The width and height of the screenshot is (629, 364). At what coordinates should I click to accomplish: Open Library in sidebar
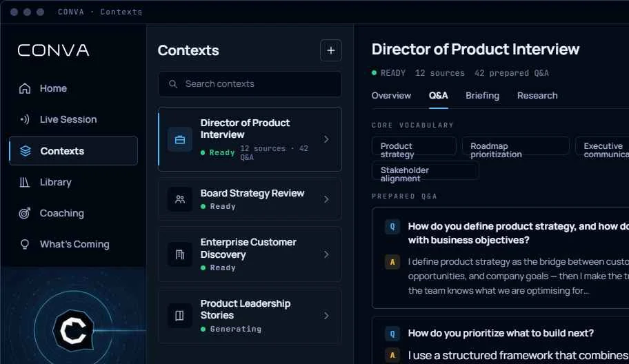click(73, 183)
